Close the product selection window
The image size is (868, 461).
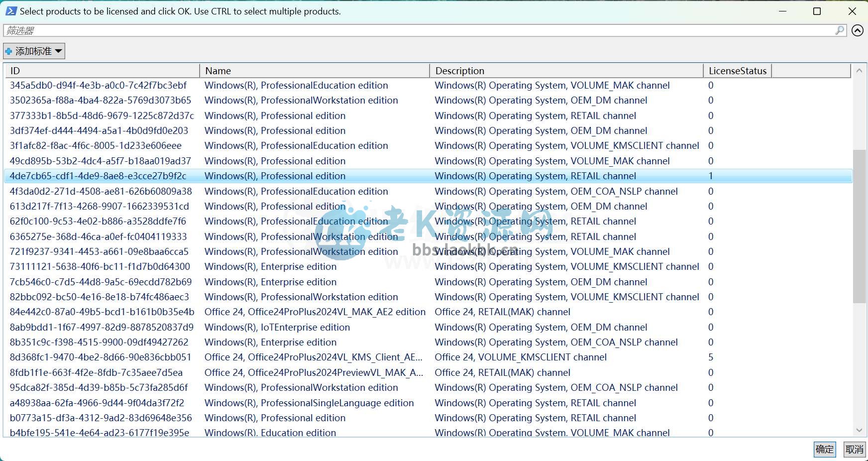852,11
